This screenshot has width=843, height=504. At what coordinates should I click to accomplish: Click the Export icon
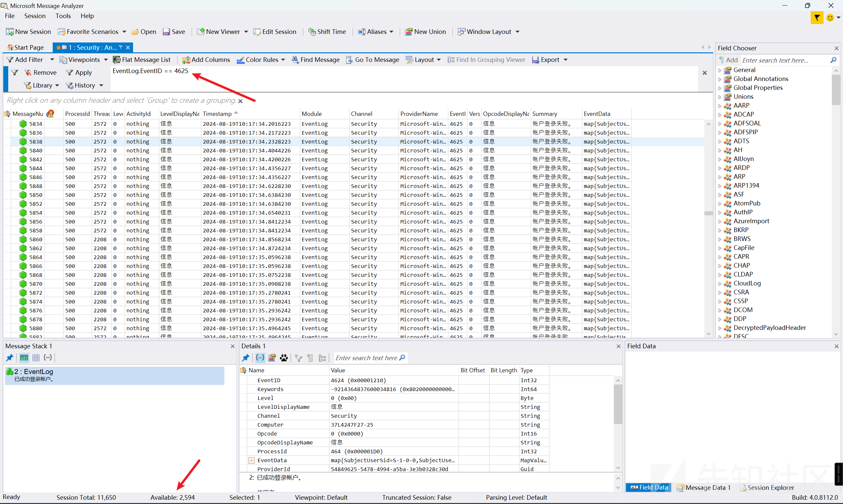click(x=536, y=60)
